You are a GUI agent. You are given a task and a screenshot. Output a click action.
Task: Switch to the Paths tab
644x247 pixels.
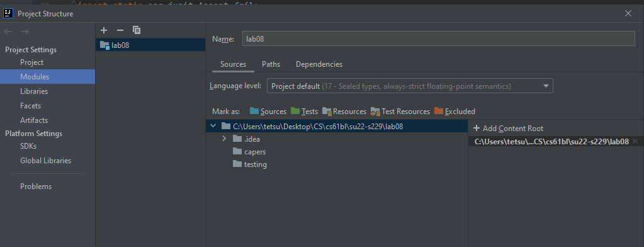click(x=271, y=64)
